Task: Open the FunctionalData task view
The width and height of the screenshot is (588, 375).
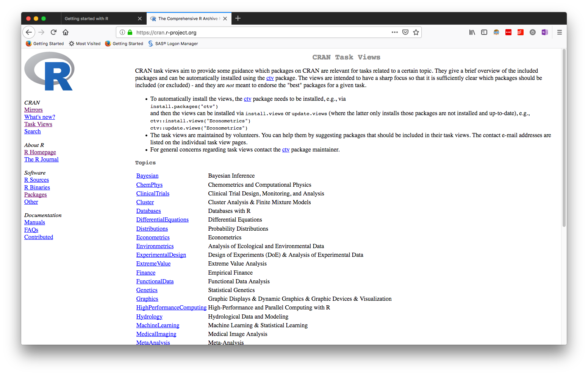Action: pyautogui.click(x=155, y=281)
